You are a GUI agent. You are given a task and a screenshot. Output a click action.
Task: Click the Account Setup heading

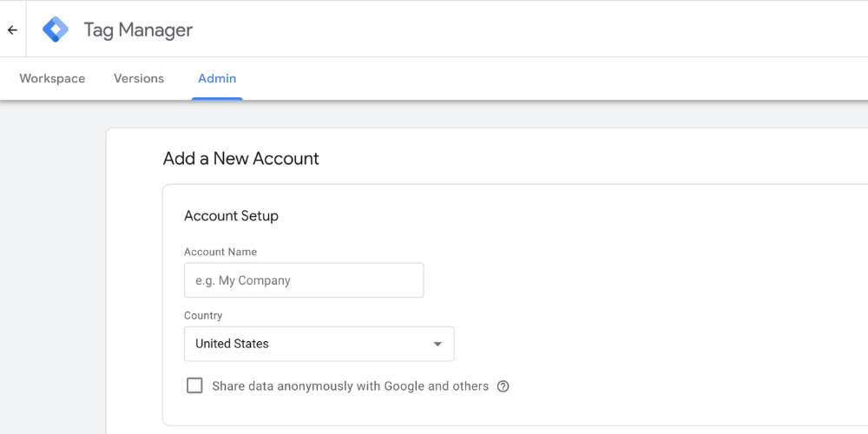(231, 216)
